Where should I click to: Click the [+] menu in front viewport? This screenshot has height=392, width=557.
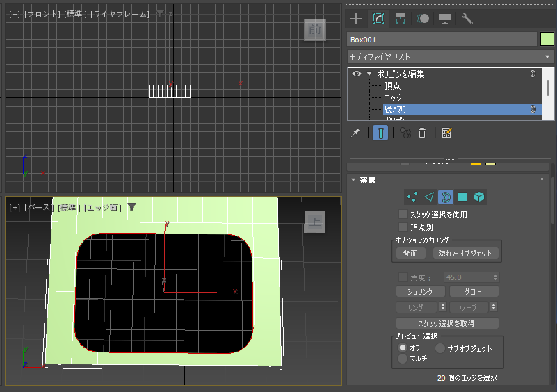click(x=15, y=14)
